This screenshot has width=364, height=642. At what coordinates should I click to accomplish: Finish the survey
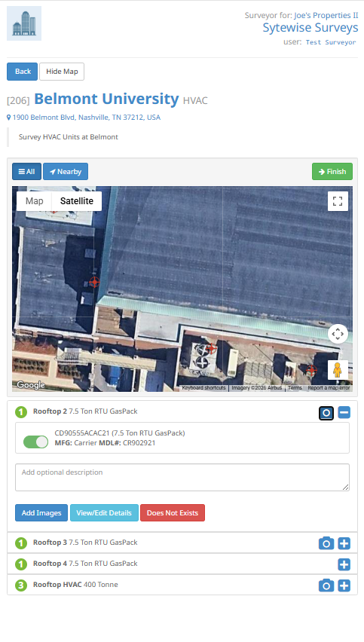[332, 172]
